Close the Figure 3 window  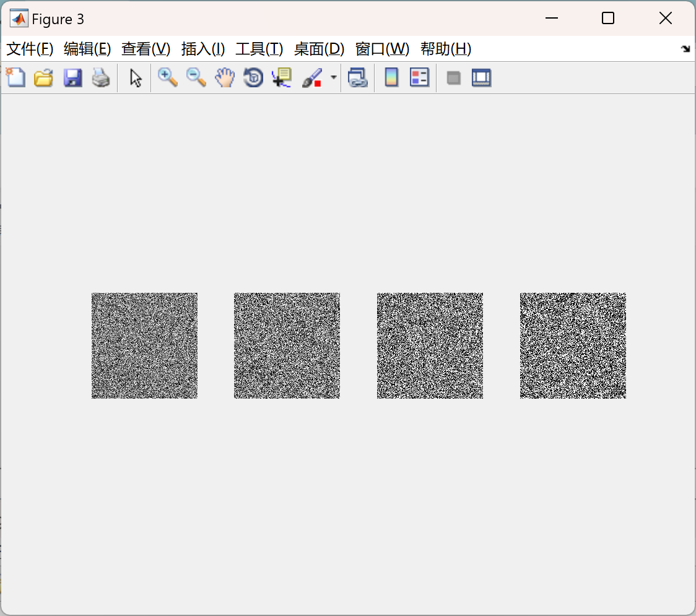click(x=666, y=18)
